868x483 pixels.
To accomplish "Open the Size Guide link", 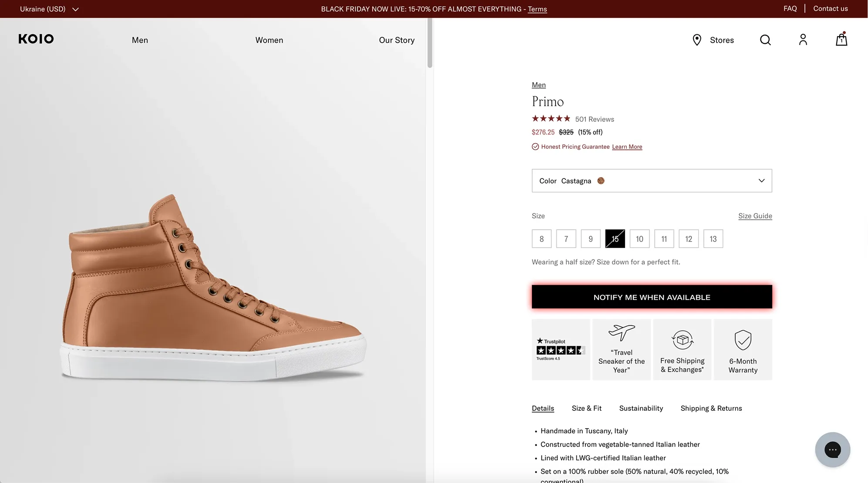I will pyautogui.click(x=755, y=215).
